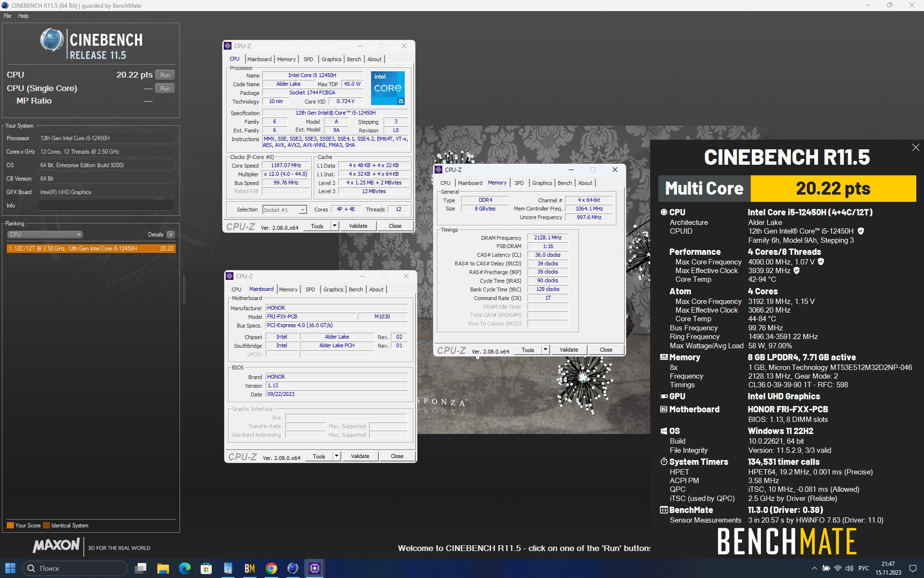
Task: Click the Multi Core 20.22 pts score banner
Action: point(787,188)
